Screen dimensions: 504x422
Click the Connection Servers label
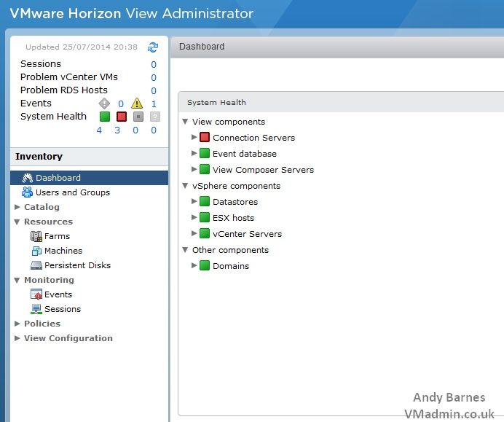(x=253, y=138)
